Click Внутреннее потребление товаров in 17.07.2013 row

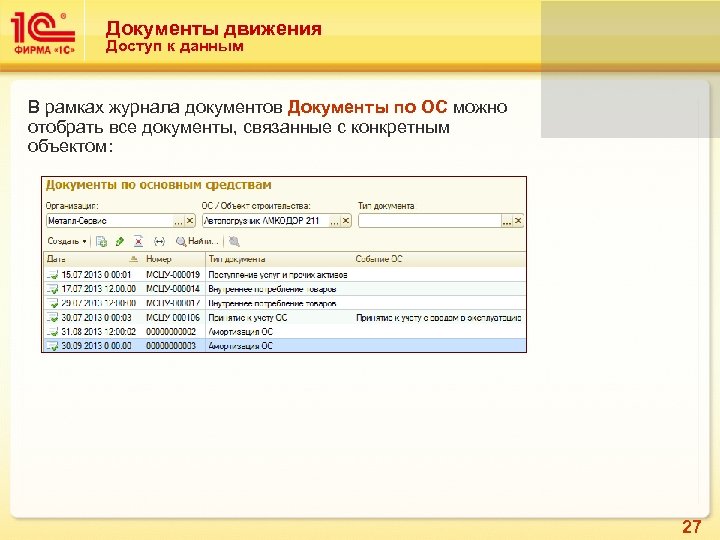pos(272,289)
